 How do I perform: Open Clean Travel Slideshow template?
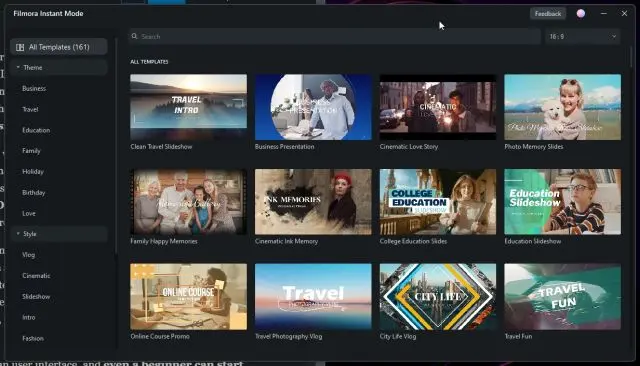pos(189,107)
